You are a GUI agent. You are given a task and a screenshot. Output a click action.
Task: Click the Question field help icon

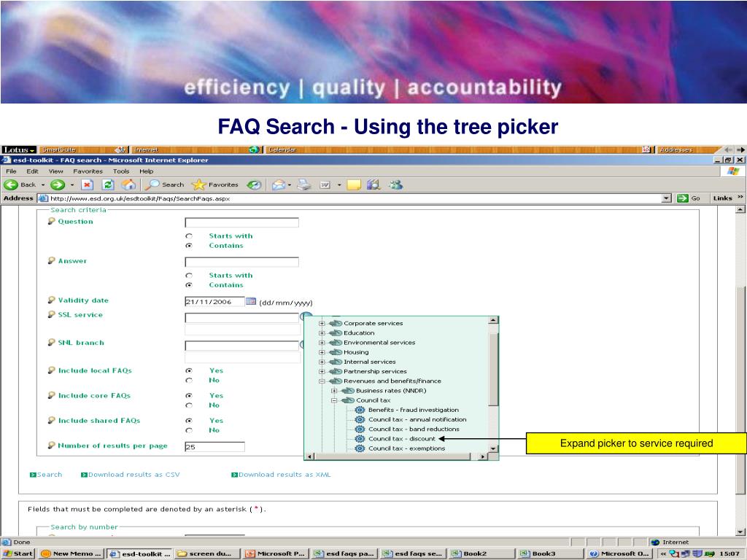(x=52, y=221)
